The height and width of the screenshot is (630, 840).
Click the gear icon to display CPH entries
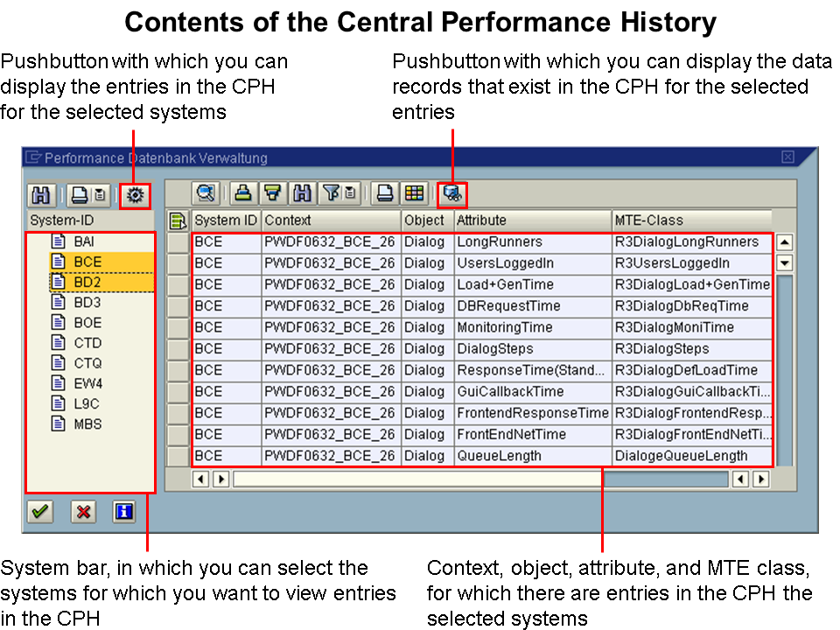pos(136,195)
